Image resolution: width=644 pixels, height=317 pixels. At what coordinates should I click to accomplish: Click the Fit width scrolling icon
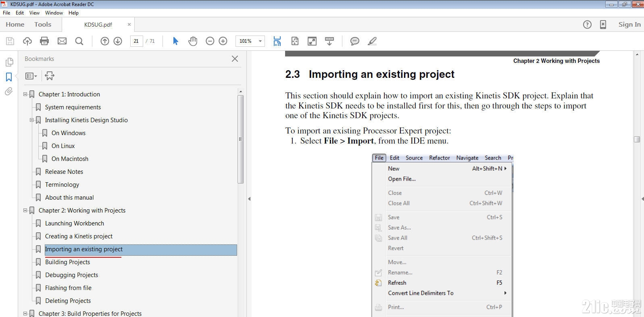pos(277,41)
